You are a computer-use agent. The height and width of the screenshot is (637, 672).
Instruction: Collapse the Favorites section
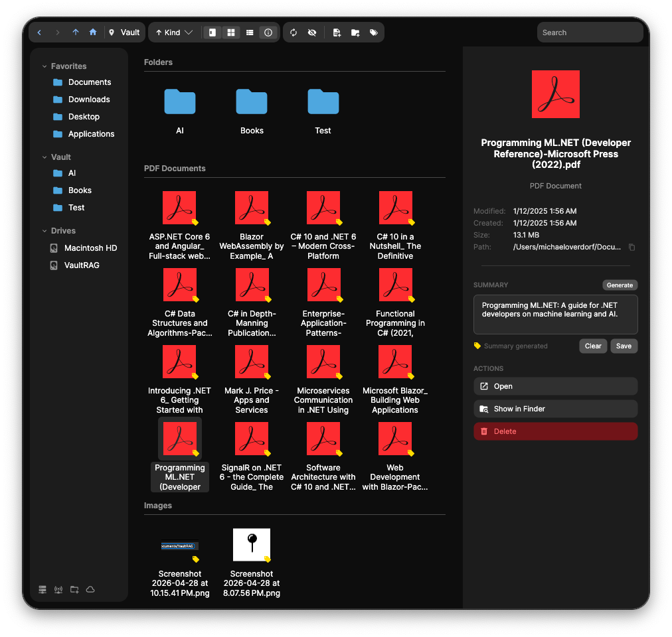click(44, 66)
